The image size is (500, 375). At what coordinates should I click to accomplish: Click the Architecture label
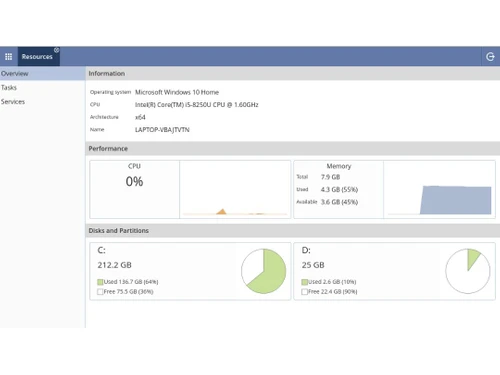coord(104,117)
